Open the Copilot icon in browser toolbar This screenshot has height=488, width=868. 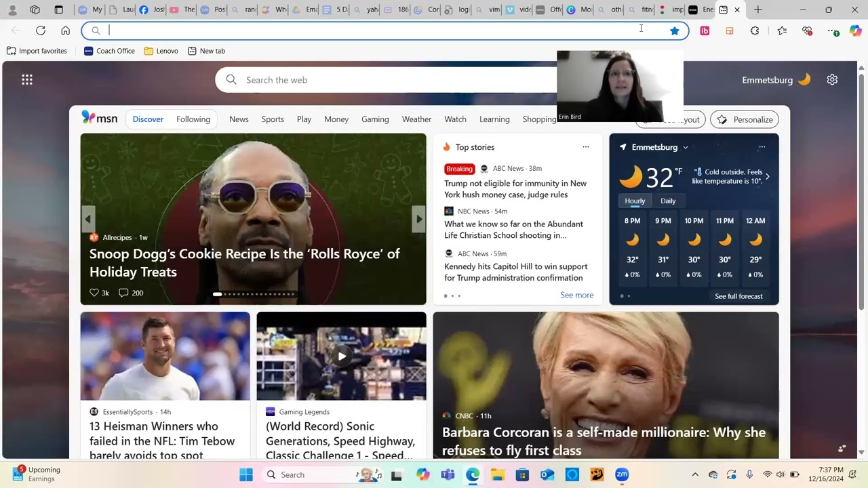(x=856, y=30)
